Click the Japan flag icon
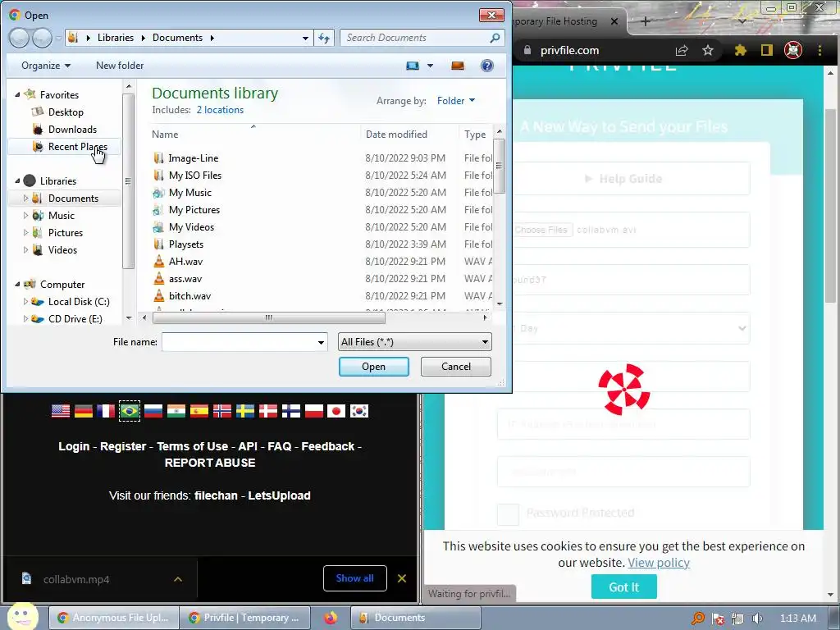This screenshot has height=630, width=840. point(336,411)
